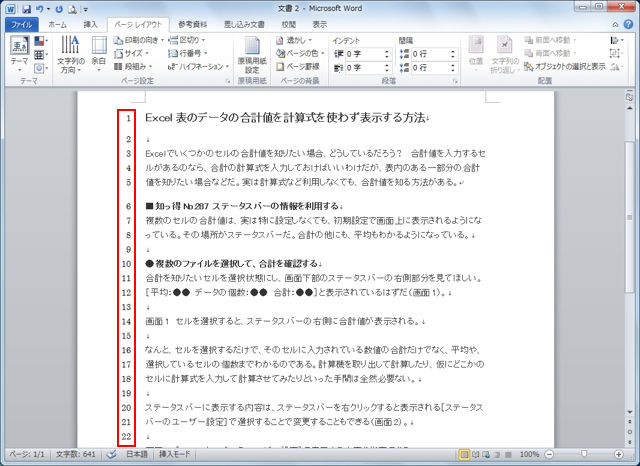Open the ファイル tab

pos(22,24)
